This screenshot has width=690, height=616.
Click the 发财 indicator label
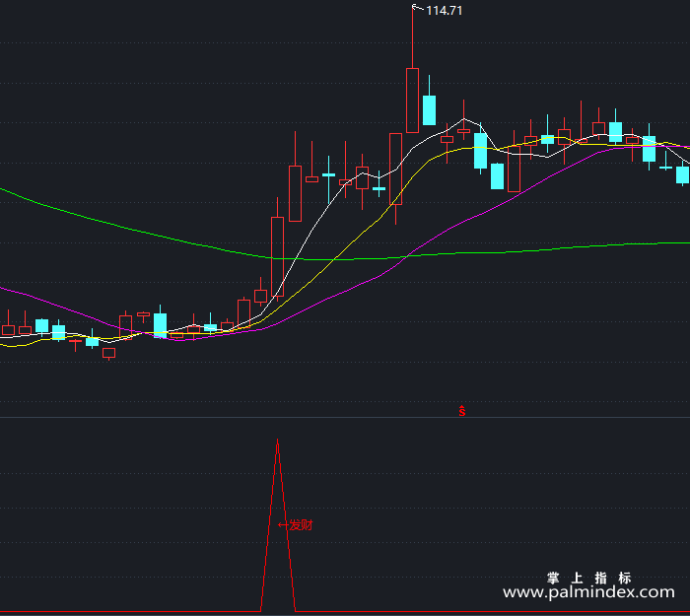point(301,525)
